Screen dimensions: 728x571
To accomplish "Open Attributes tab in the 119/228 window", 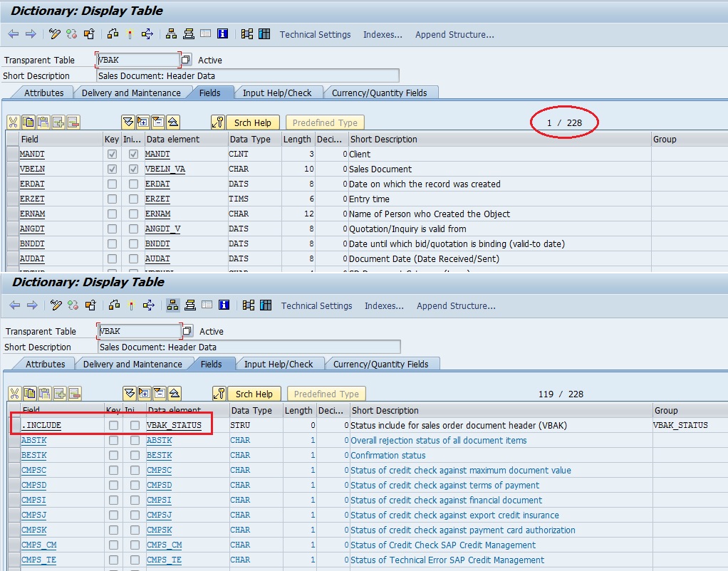I will [x=45, y=364].
